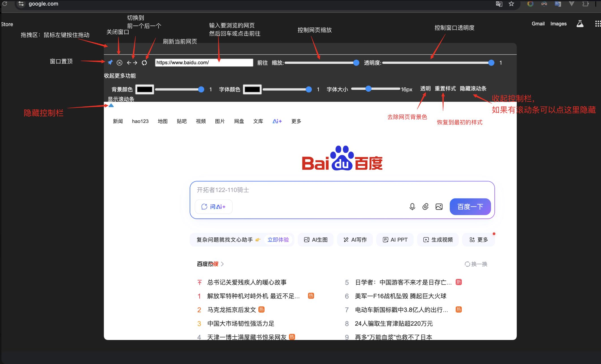The height and width of the screenshot is (364, 601).
Task: Toggle 透明 to remove page background
Action: tap(425, 88)
